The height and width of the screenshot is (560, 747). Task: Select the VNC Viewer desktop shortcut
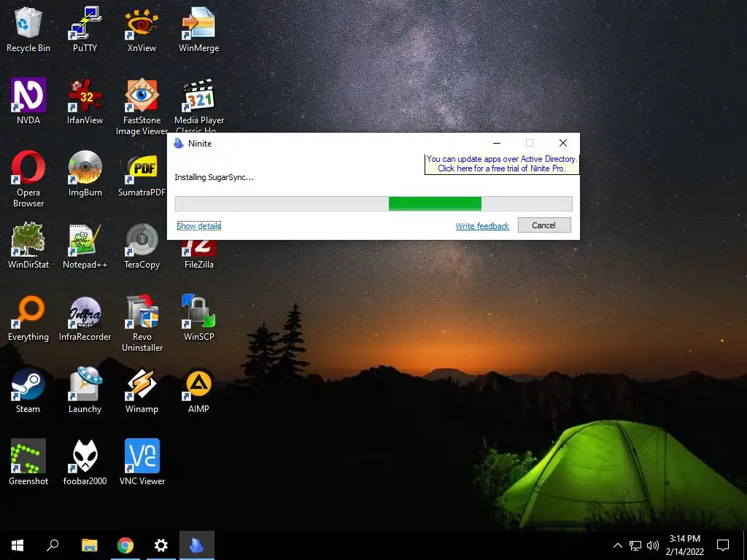(142, 462)
